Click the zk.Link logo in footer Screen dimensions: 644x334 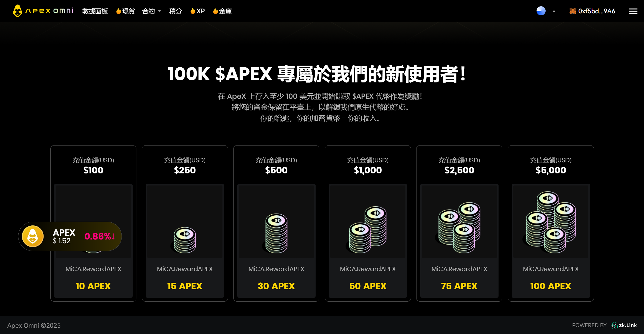point(624,325)
